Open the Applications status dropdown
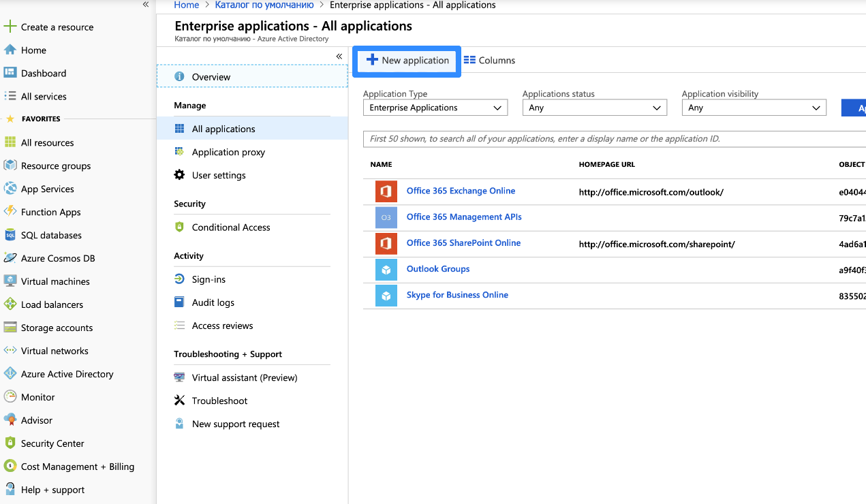 point(595,108)
